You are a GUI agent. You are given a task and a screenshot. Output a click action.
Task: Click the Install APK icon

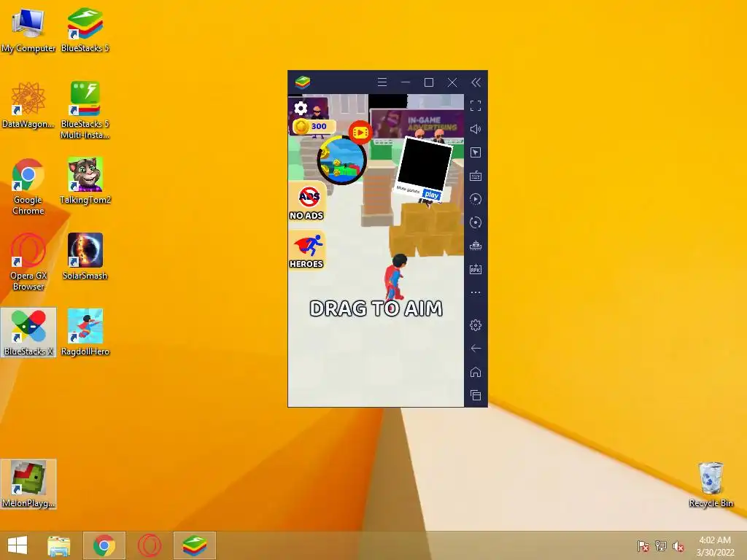pyautogui.click(x=476, y=269)
